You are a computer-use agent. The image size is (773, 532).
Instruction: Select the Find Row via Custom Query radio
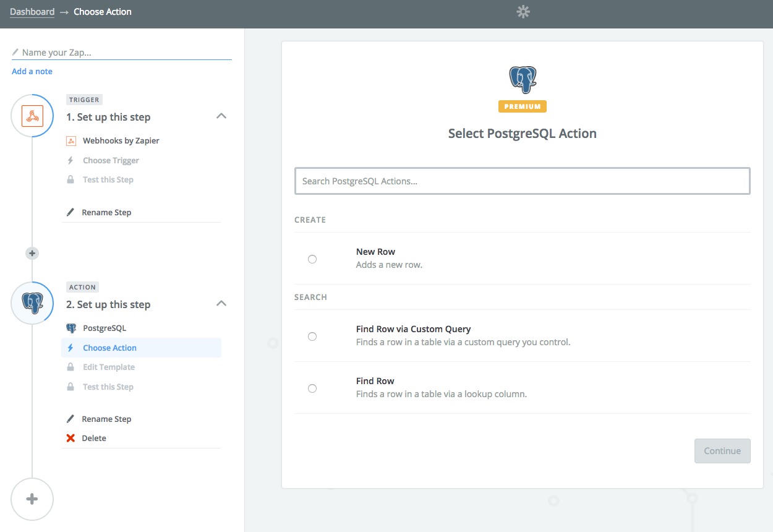312,337
